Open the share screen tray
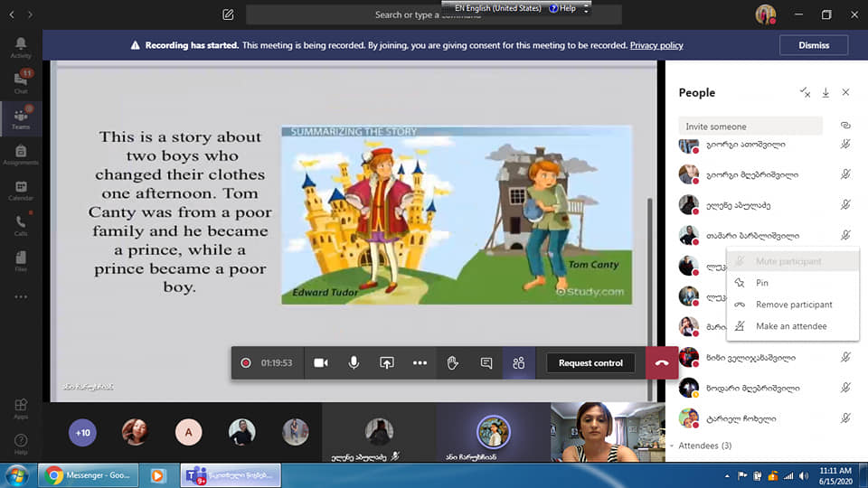Screen dimensions: 868x488 (x=386, y=363)
